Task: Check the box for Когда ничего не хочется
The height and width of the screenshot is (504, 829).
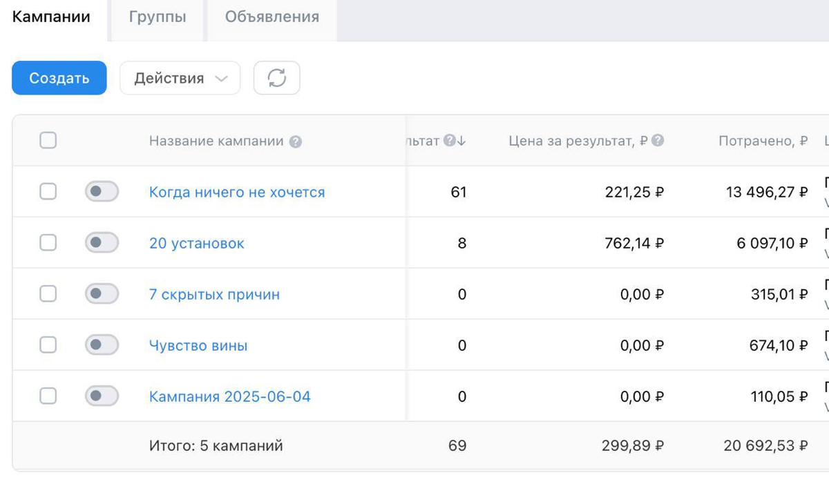Action: click(x=48, y=191)
